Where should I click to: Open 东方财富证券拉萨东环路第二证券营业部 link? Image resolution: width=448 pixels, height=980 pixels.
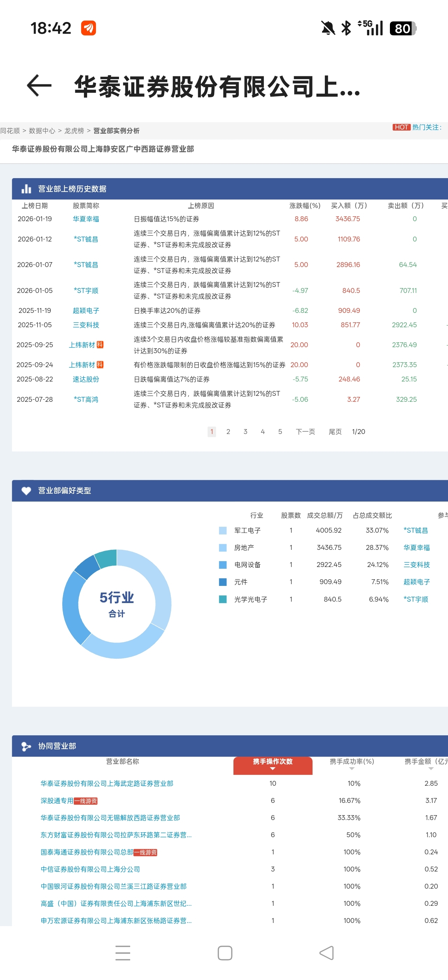116,835
